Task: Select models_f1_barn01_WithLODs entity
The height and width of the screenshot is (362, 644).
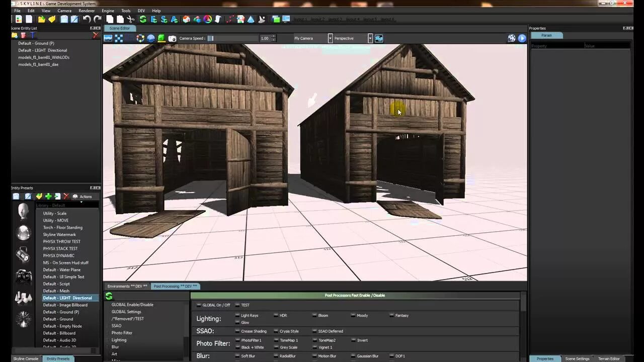Action: (44, 57)
